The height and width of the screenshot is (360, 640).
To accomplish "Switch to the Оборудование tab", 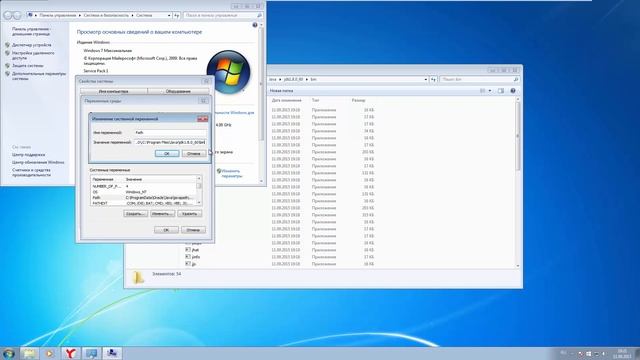I will point(178,91).
